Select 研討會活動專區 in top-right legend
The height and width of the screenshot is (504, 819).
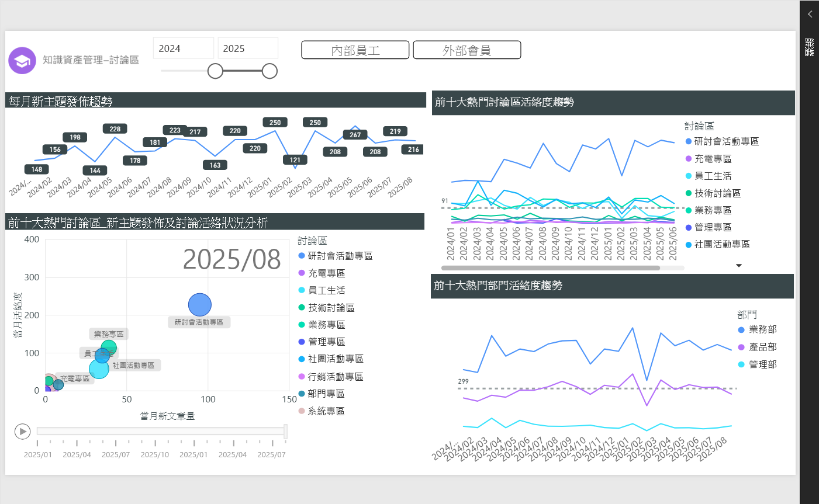722,141
